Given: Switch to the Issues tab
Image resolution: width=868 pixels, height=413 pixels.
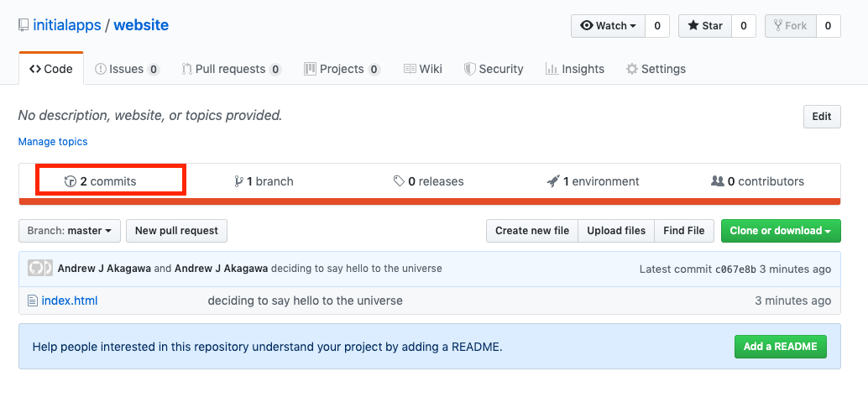Looking at the screenshot, I should [x=128, y=69].
